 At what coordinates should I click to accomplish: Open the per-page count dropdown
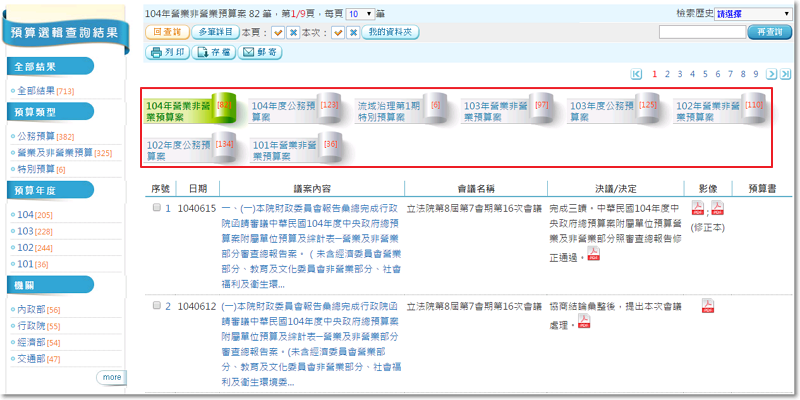coord(366,14)
